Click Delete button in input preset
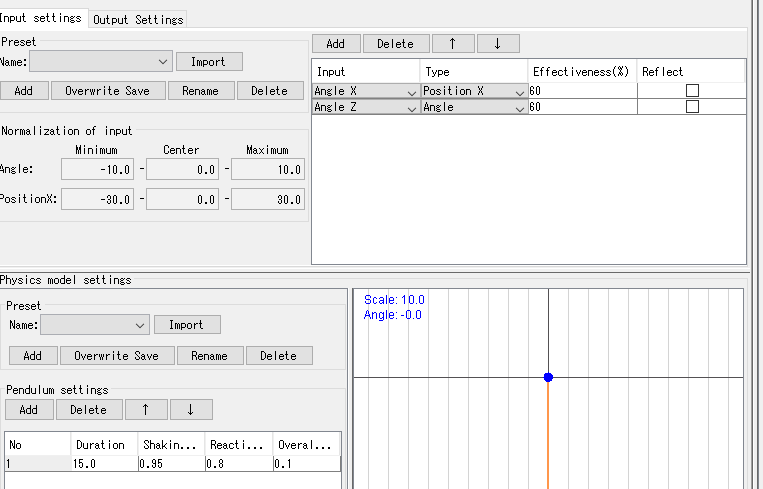 coord(270,91)
